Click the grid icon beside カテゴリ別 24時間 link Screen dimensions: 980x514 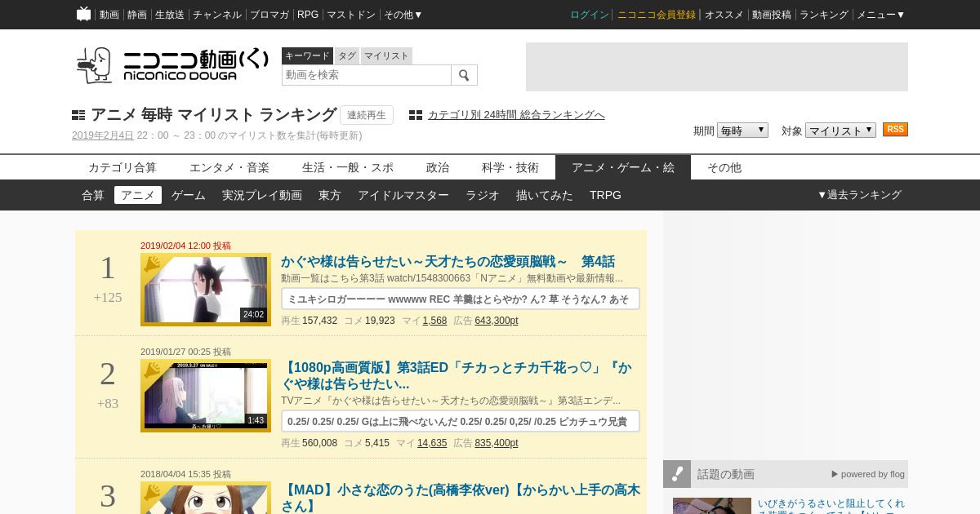coord(416,115)
